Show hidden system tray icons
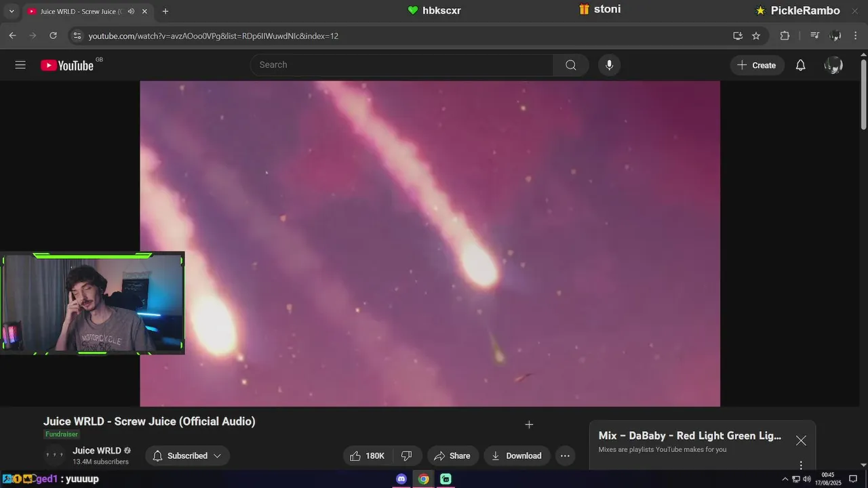This screenshot has height=488, width=868. [785, 479]
